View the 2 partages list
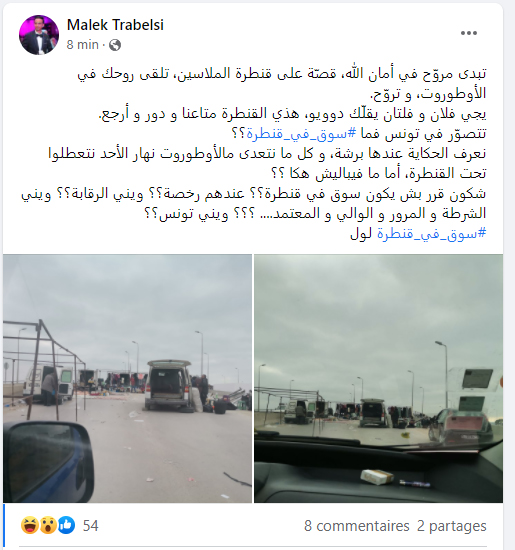 pyautogui.click(x=452, y=526)
